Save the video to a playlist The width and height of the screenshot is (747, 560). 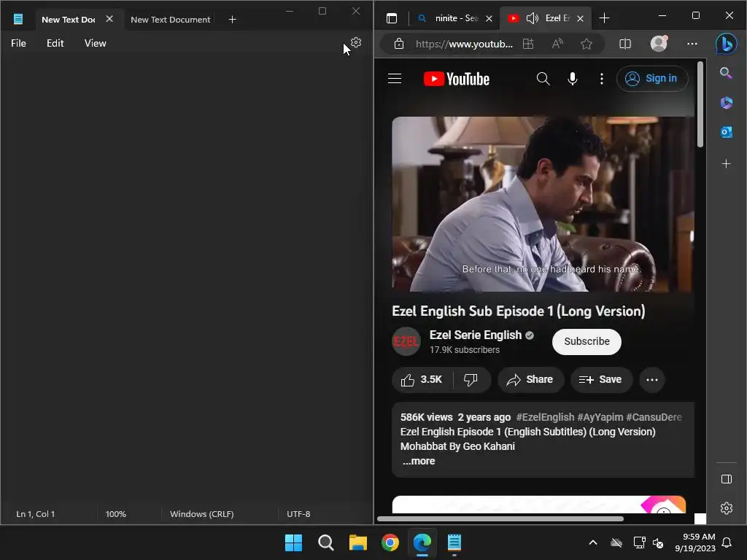601,379
